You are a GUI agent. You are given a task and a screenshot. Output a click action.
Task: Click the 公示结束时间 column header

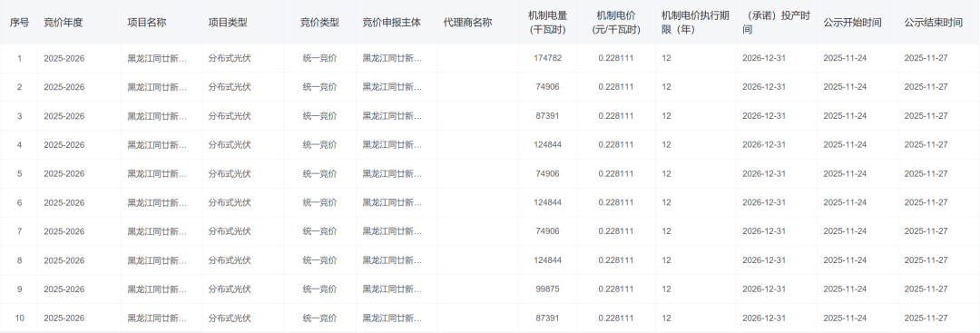[x=933, y=23]
